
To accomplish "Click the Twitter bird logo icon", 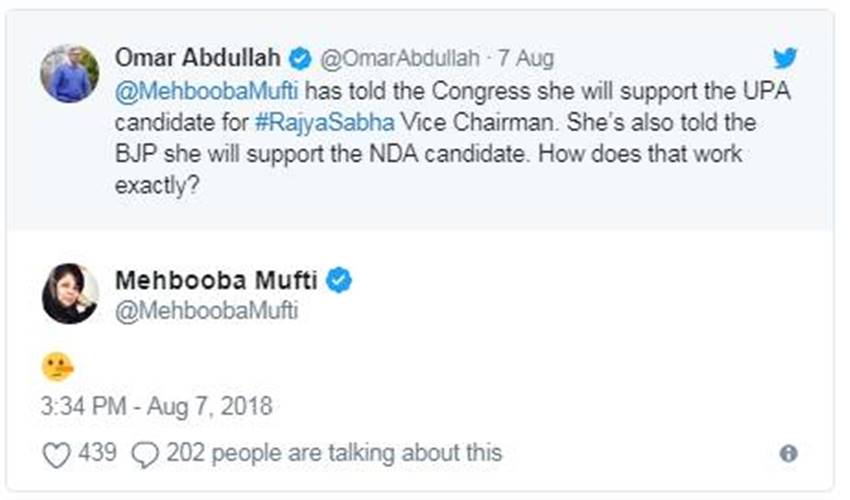I will click(x=785, y=57).
